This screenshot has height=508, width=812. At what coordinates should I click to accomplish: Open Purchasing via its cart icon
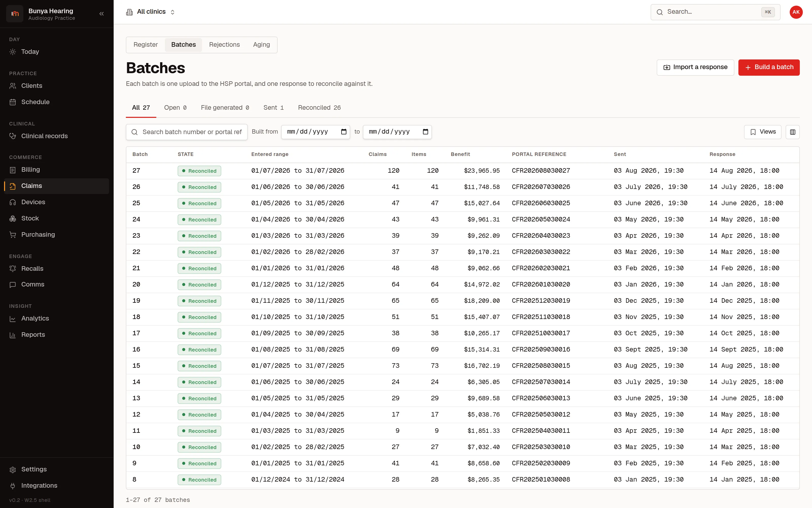[x=13, y=234]
